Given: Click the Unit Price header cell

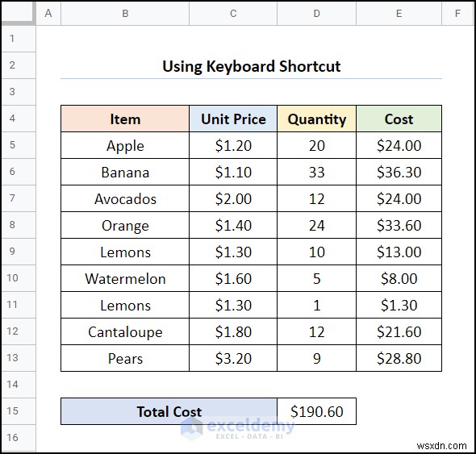Looking at the screenshot, I should coord(233,119).
